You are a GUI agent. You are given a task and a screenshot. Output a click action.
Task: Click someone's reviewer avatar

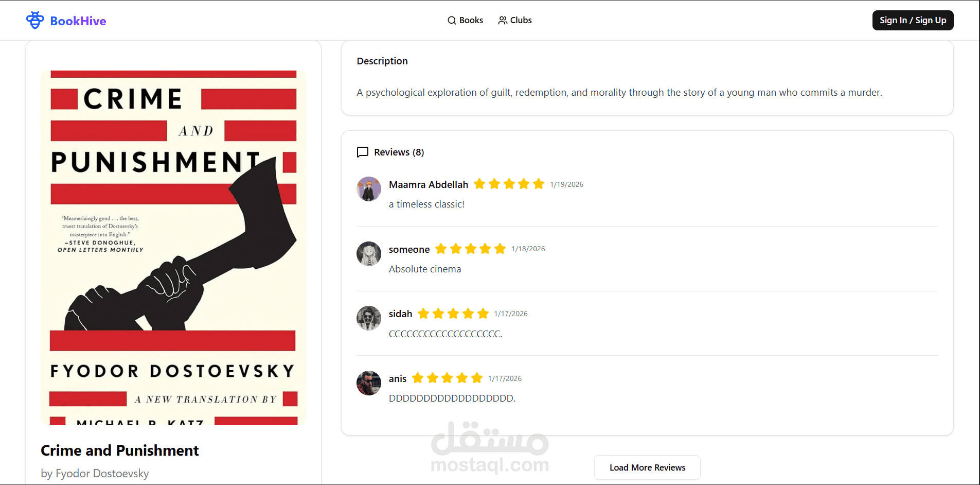click(369, 254)
